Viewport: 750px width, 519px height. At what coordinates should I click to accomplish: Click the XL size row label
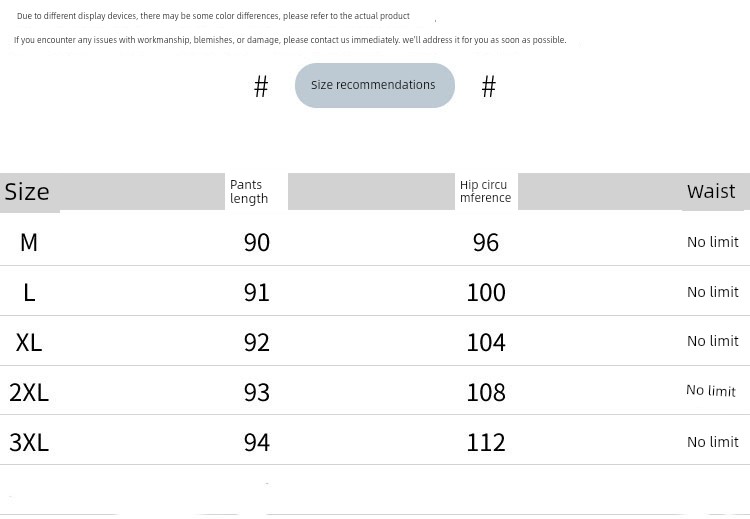click(x=29, y=342)
